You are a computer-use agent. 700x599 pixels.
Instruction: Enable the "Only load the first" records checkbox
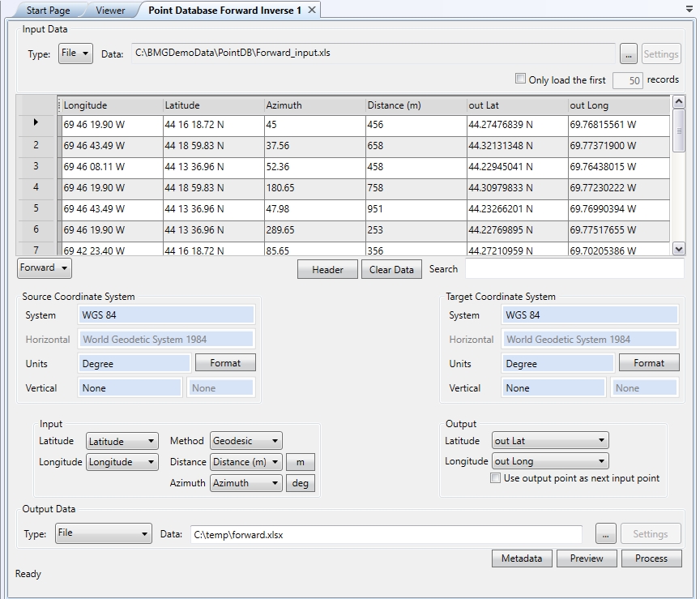520,77
